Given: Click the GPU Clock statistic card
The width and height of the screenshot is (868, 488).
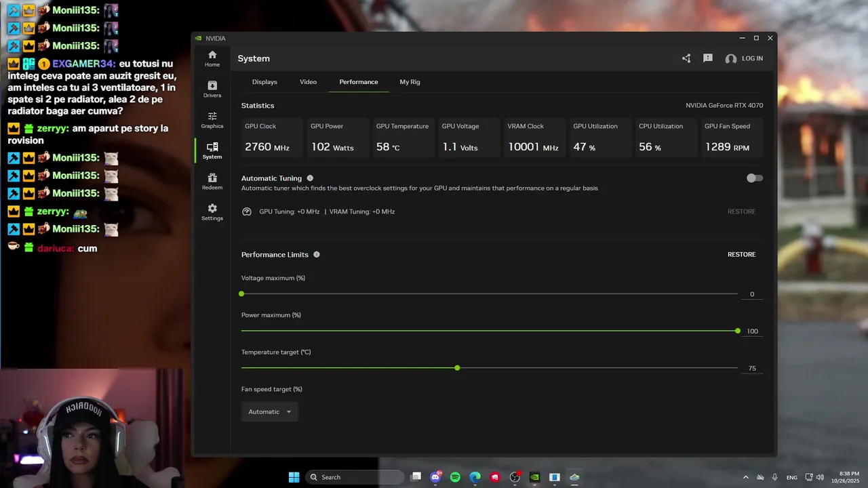Looking at the screenshot, I should 271,138.
